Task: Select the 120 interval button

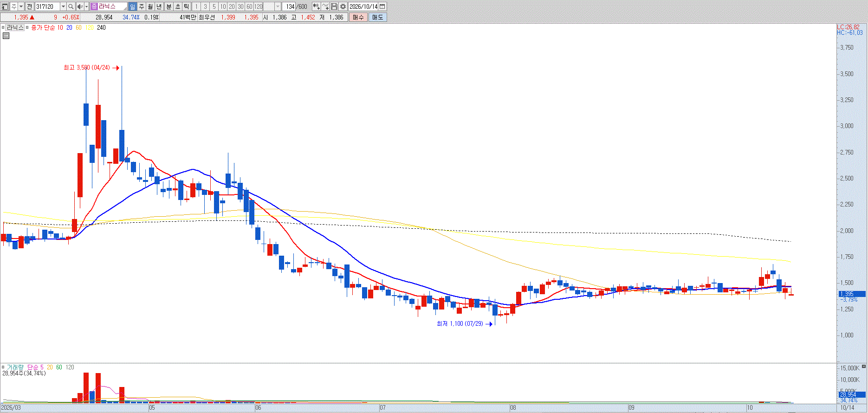Action: coord(259,6)
